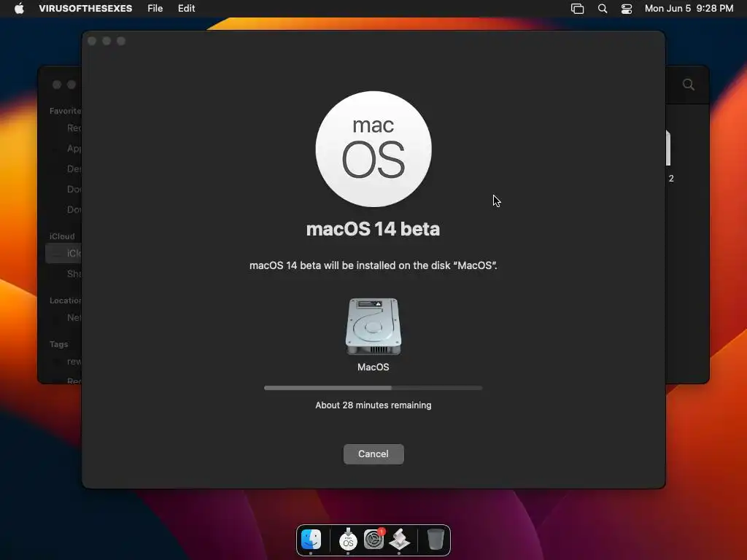Select iCloud heading in Finder sidebar

point(62,236)
